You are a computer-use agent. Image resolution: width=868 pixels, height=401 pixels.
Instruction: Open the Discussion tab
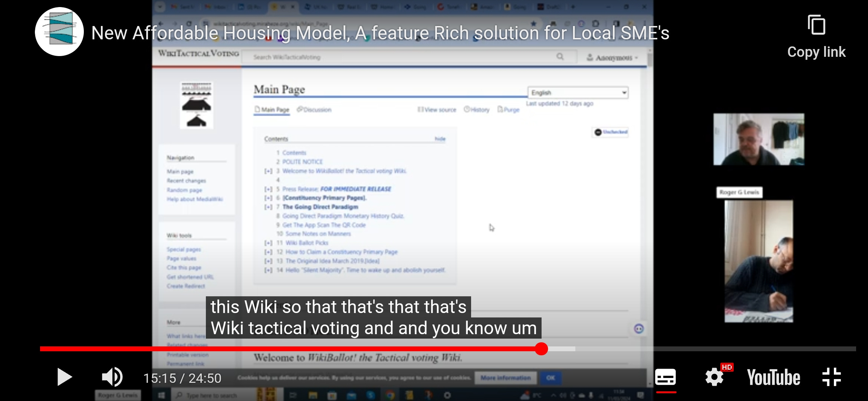click(x=314, y=110)
